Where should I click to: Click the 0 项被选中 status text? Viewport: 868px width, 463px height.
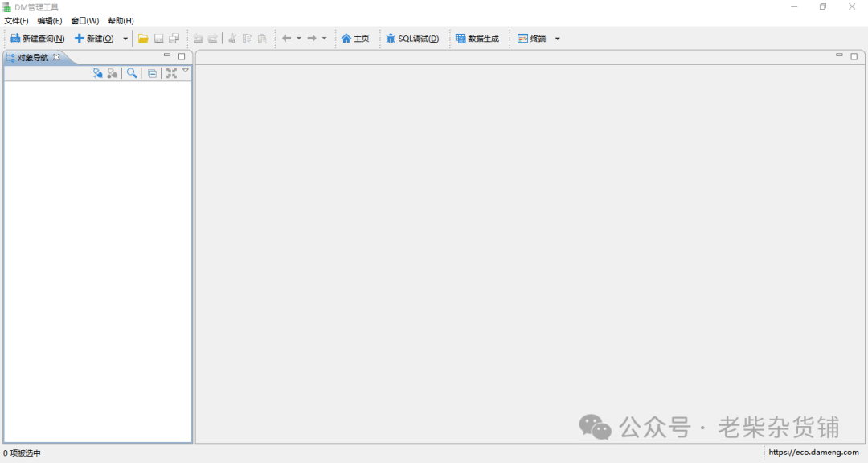coord(23,453)
